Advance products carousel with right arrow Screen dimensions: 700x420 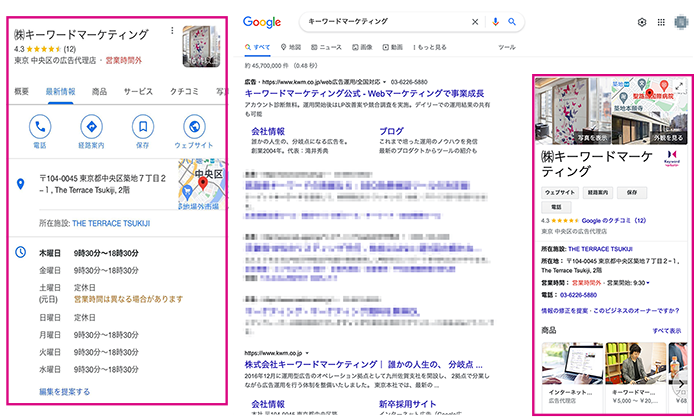[680, 384]
